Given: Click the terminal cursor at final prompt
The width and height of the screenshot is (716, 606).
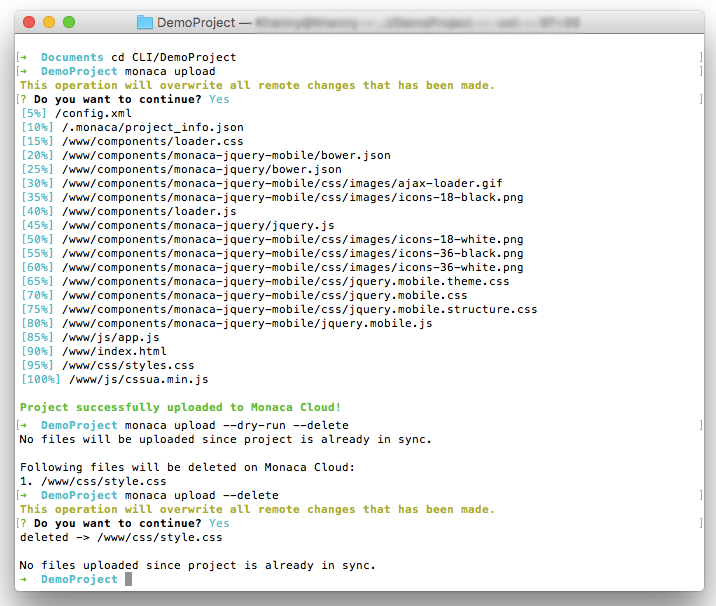Looking at the screenshot, I should coord(129,579).
